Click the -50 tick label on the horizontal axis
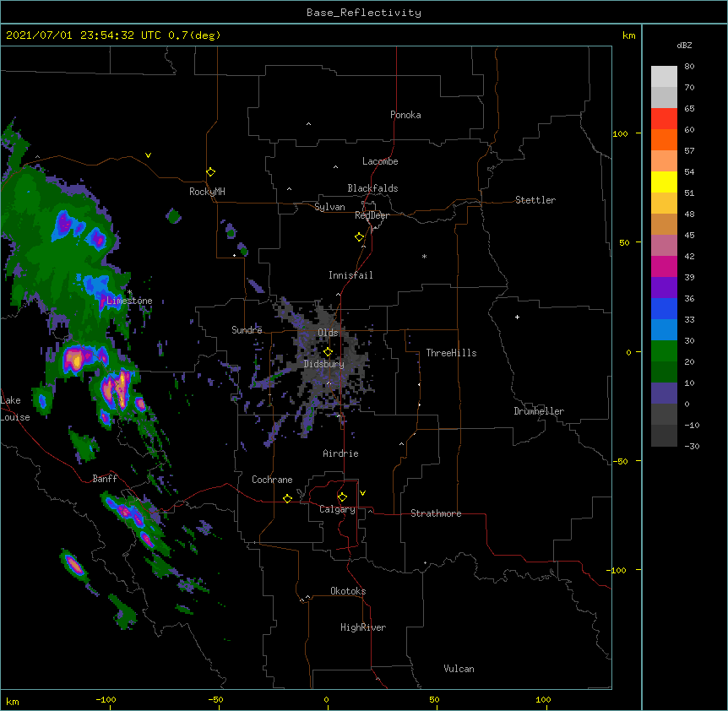The width and height of the screenshot is (728, 711). click(215, 699)
